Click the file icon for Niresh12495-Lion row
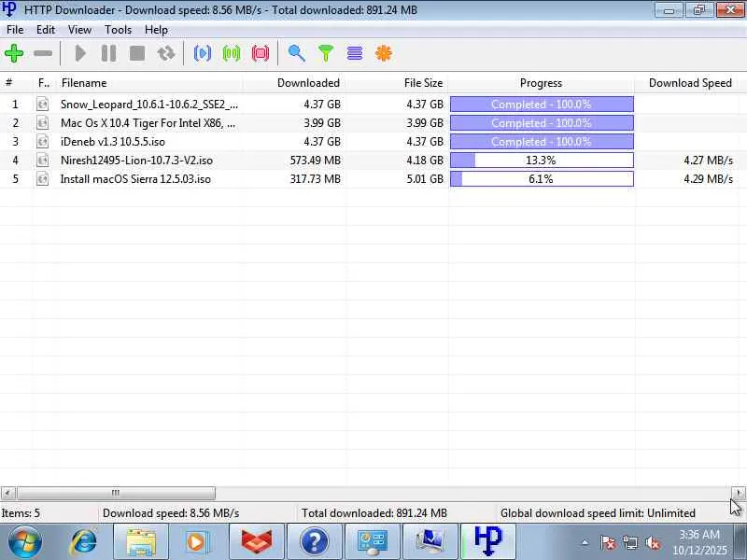This screenshot has width=747, height=560. pos(42,160)
